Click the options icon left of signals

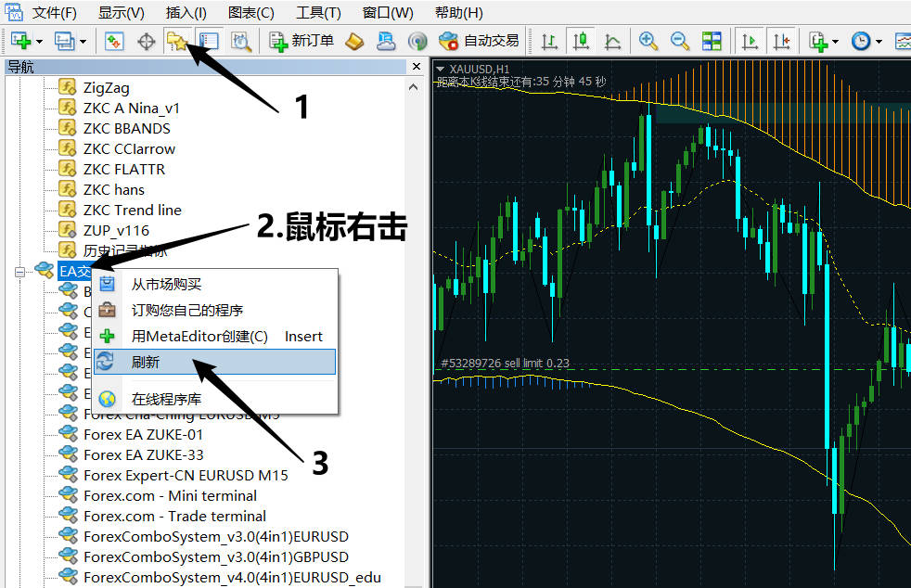click(386, 41)
